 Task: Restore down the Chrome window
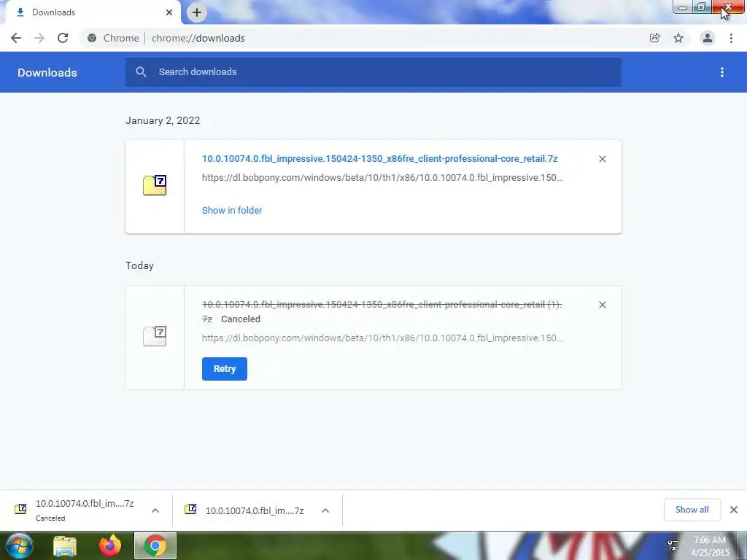[x=702, y=7]
